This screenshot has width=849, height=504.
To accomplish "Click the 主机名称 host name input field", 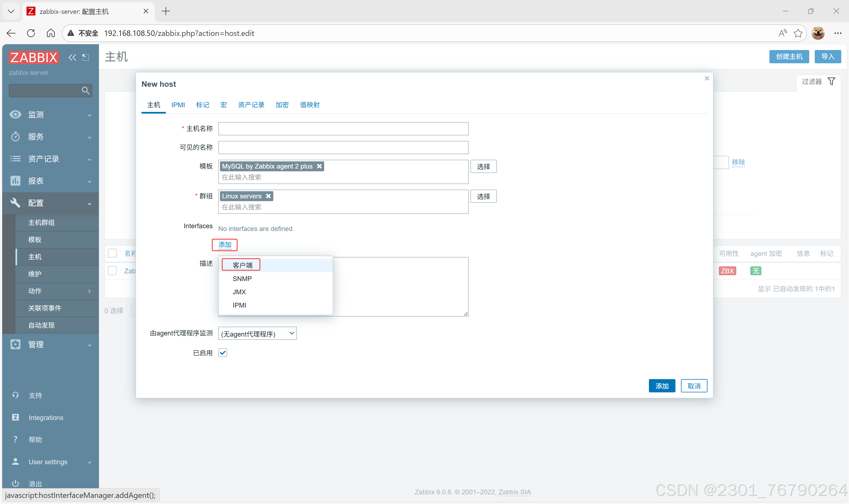I will pyautogui.click(x=343, y=129).
